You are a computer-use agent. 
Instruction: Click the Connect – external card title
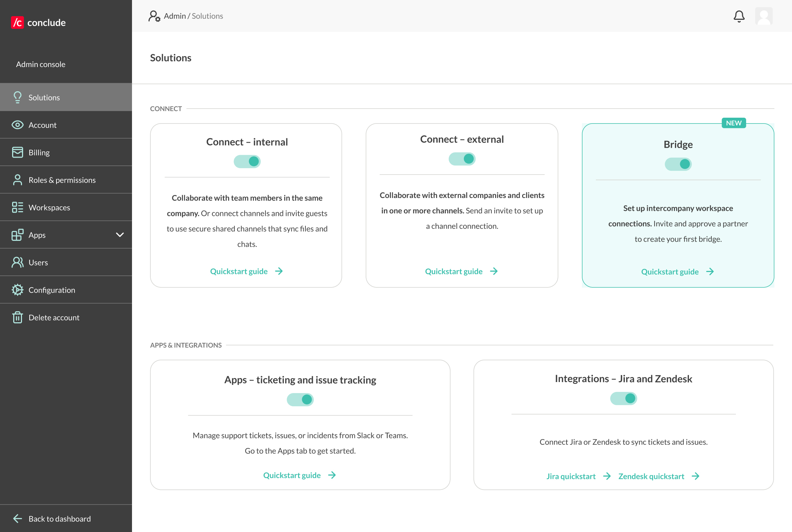(462, 139)
